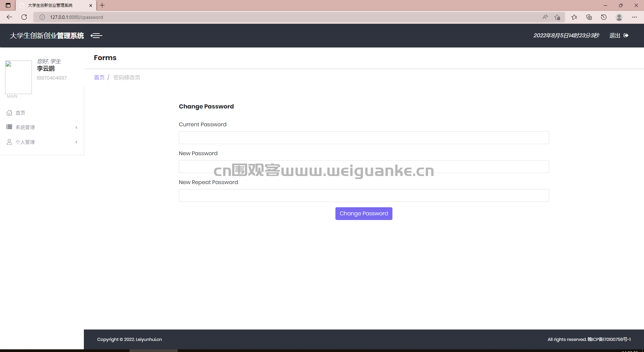The height and width of the screenshot is (352, 644).
Task: Focus the New Password input field
Action: tap(364, 167)
